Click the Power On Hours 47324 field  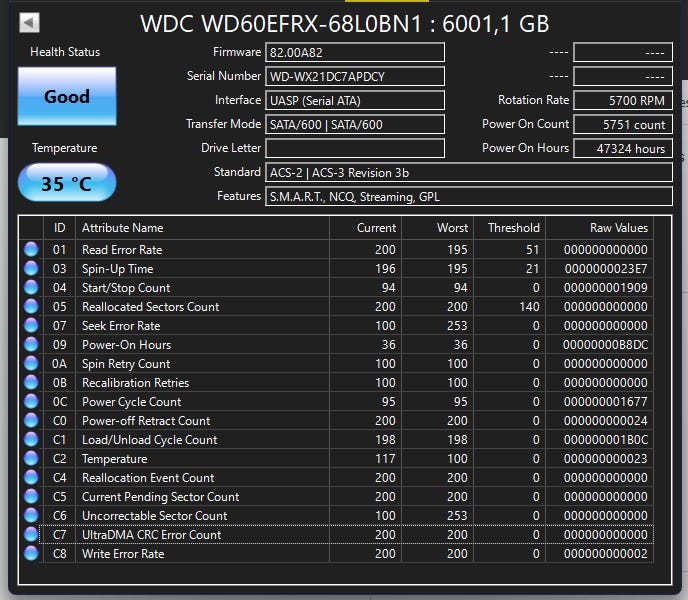point(623,148)
